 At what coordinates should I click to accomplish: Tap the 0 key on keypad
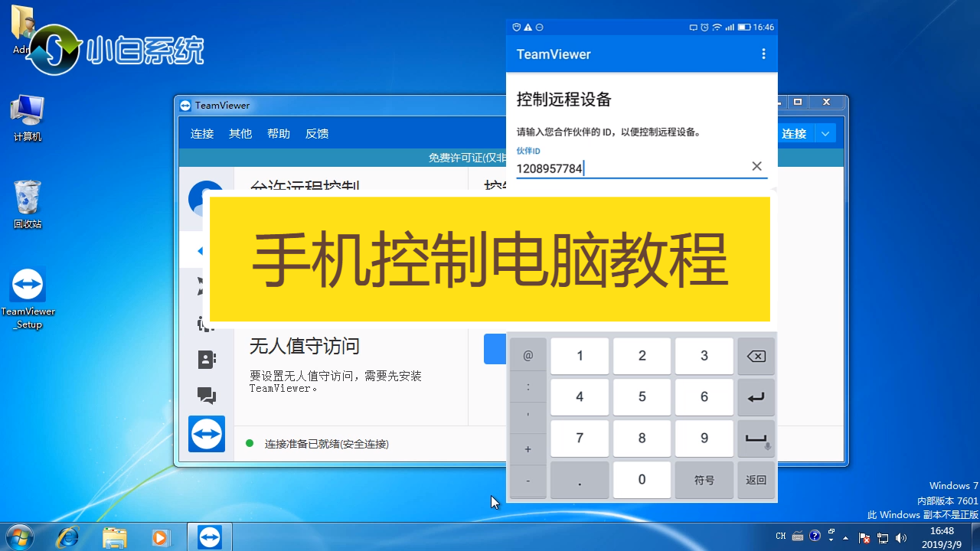click(x=642, y=480)
